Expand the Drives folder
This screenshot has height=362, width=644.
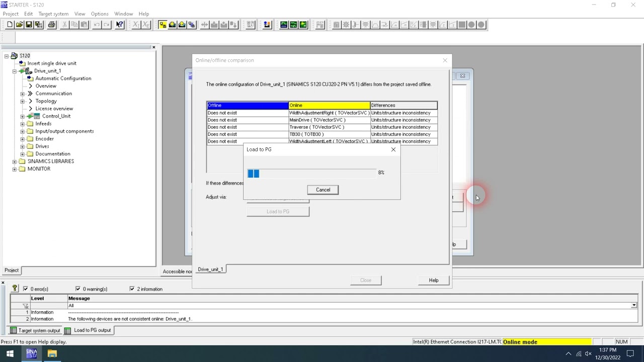coord(23,146)
